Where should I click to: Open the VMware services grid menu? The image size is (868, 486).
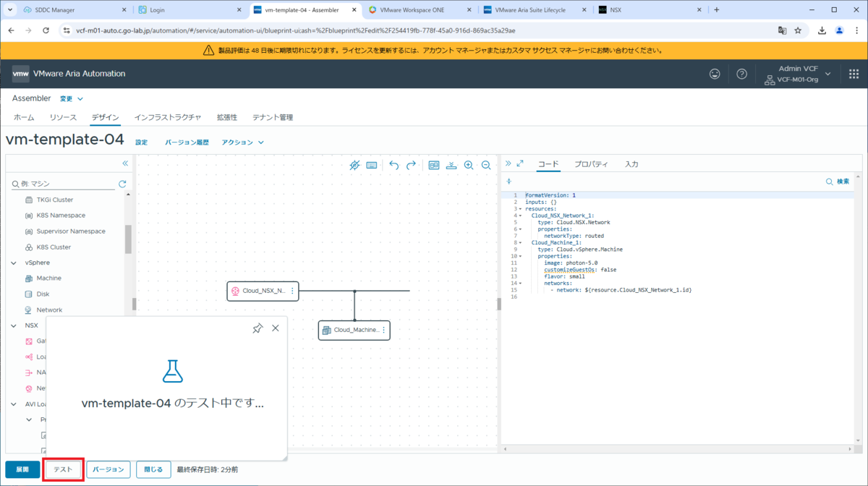click(854, 74)
